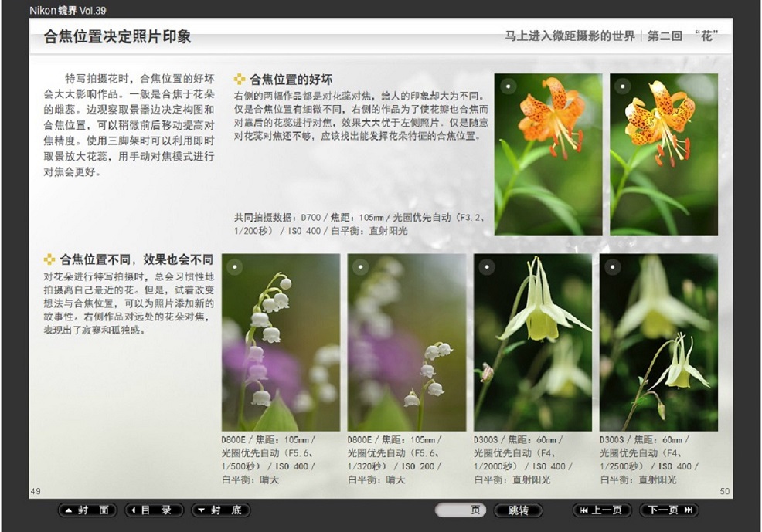Viewport: 762px width, 532px height.
Task: Click circle icon on D300S 1/2000秒 columbine photo
Action: click(486, 266)
